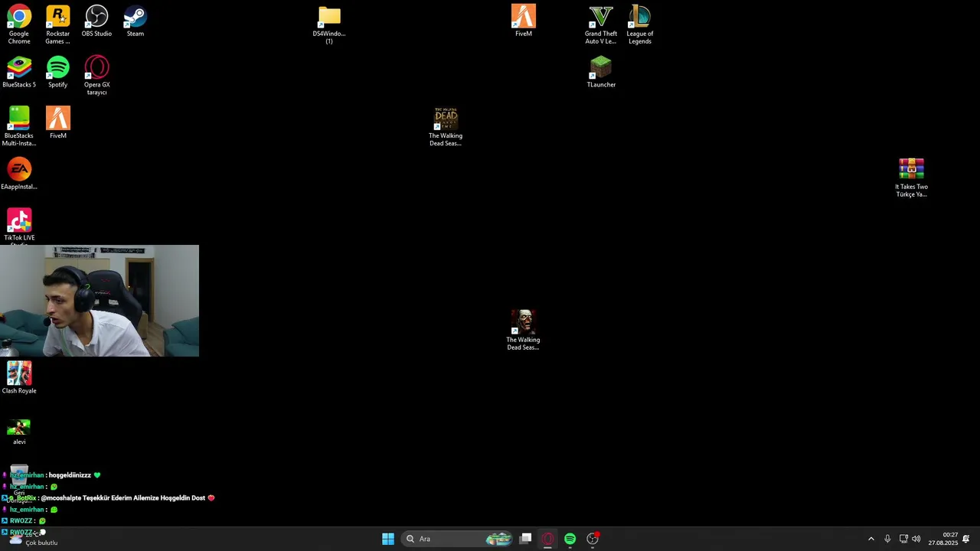Expand the hidden system tray icons chevron
This screenshot has width=980, height=551.
[871, 539]
